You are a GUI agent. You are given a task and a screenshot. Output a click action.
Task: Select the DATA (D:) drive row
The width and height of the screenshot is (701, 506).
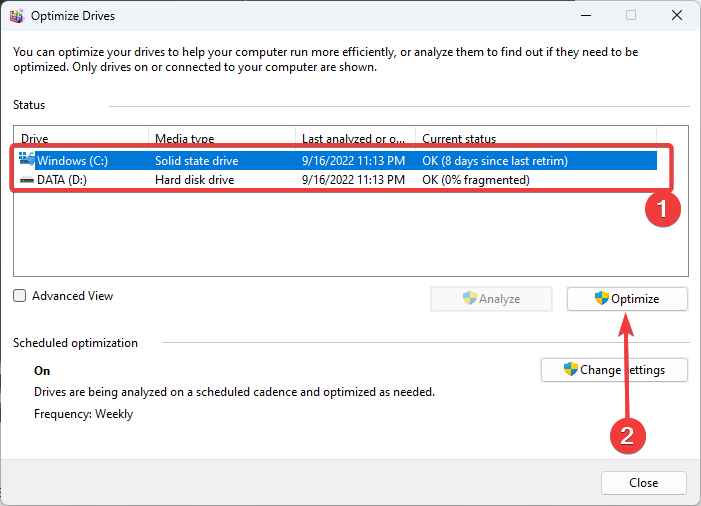click(338, 180)
